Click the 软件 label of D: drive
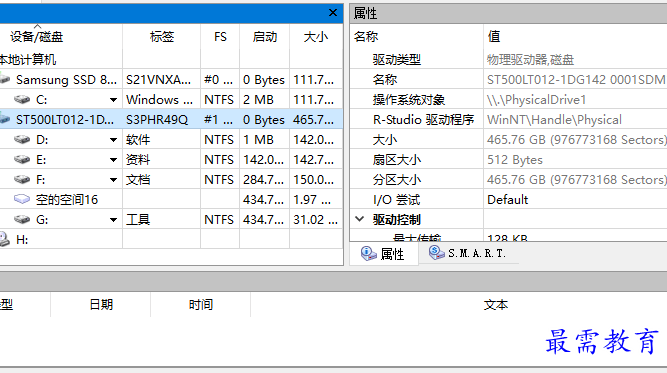The width and height of the screenshot is (667, 373). pos(138,140)
